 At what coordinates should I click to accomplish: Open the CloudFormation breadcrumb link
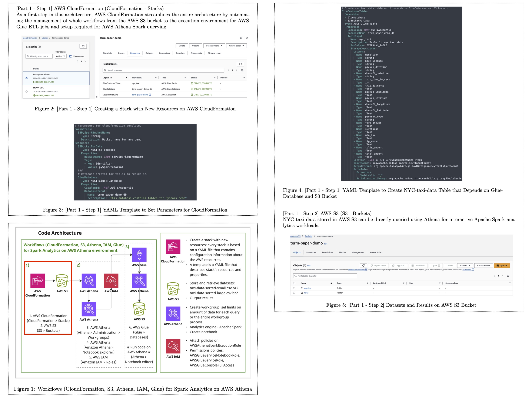tap(30, 38)
